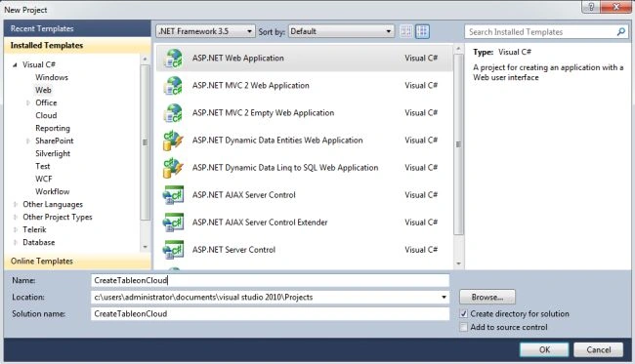Select the Windows category

[x=52, y=77]
